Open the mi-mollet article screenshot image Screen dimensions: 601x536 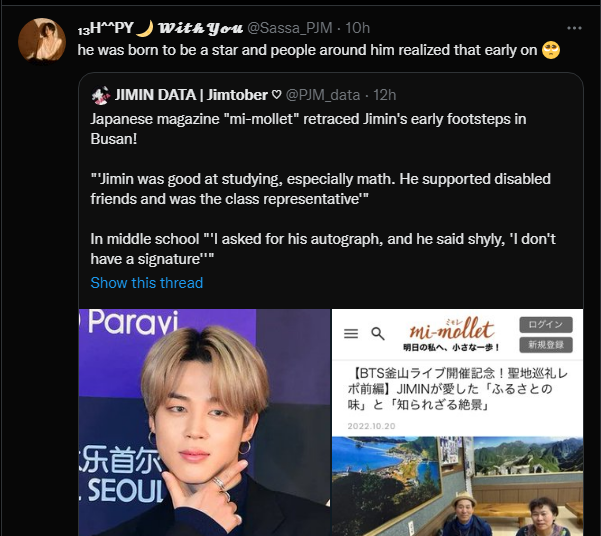457,422
